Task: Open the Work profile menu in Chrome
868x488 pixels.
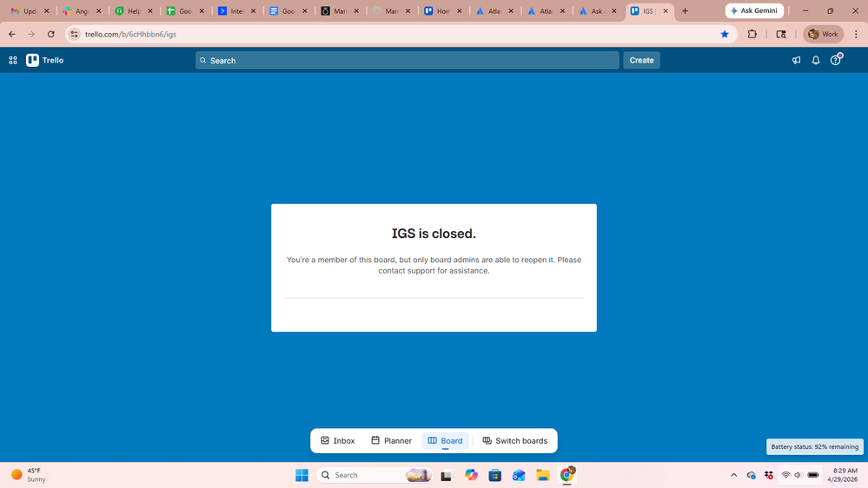Action: point(823,35)
